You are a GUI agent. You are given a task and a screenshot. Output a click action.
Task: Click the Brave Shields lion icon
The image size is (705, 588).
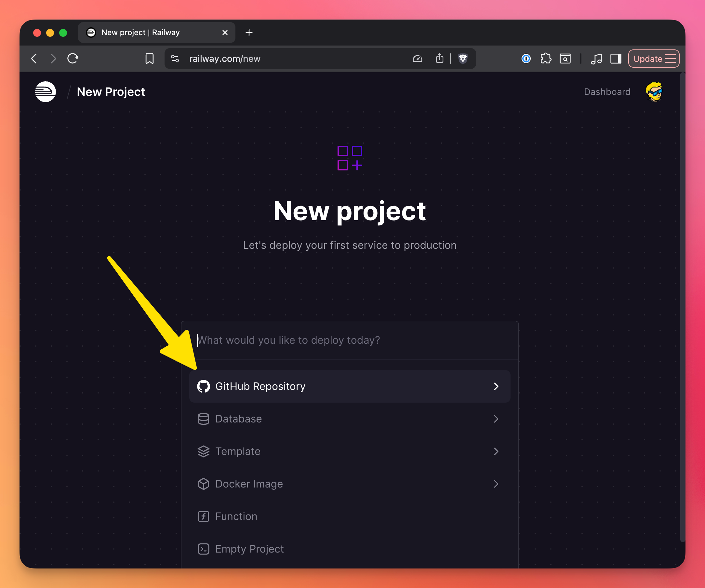coord(463,59)
